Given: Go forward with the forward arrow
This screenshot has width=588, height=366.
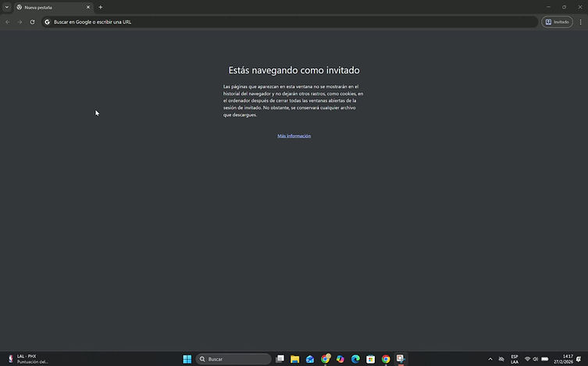Looking at the screenshot, I should pyautogui.click(x=20, y=22).
